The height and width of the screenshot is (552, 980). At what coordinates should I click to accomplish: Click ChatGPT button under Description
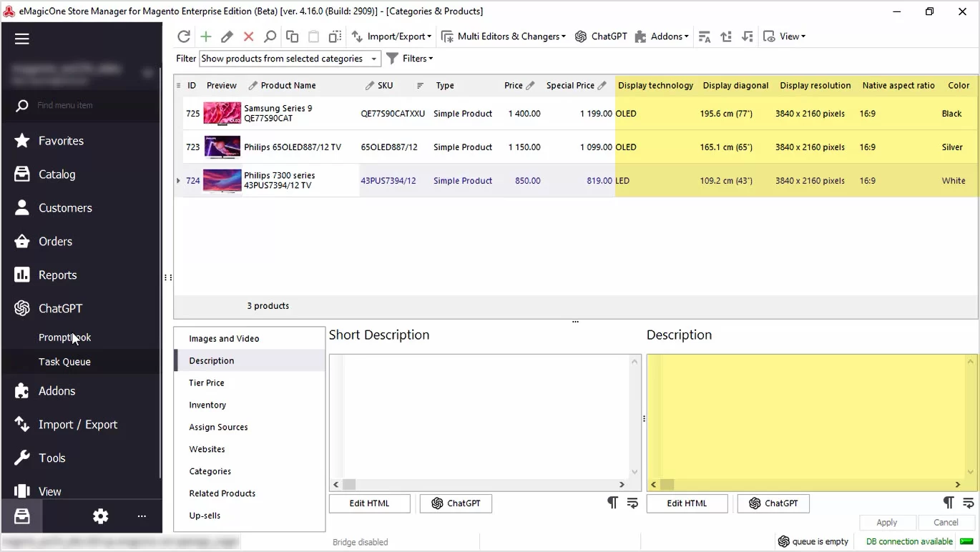point(773,503)
